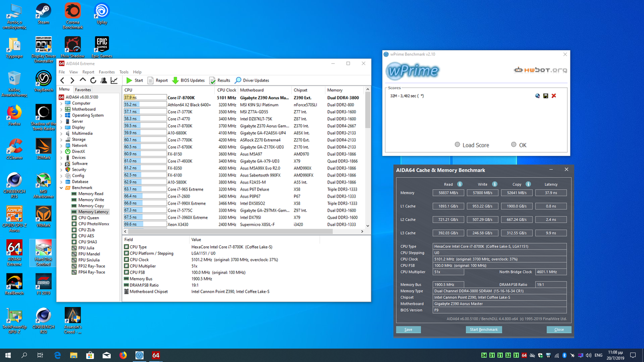The image size is (644, 362).
Task: Open CCleaner desktop shortcut
Action: [14, 149]
